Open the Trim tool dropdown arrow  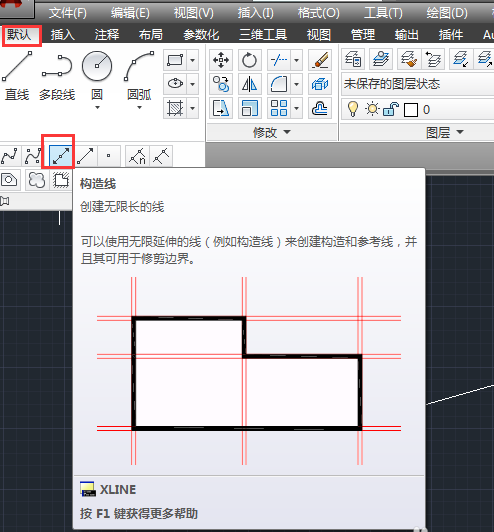pyautogui.click(x=297, y=60)
